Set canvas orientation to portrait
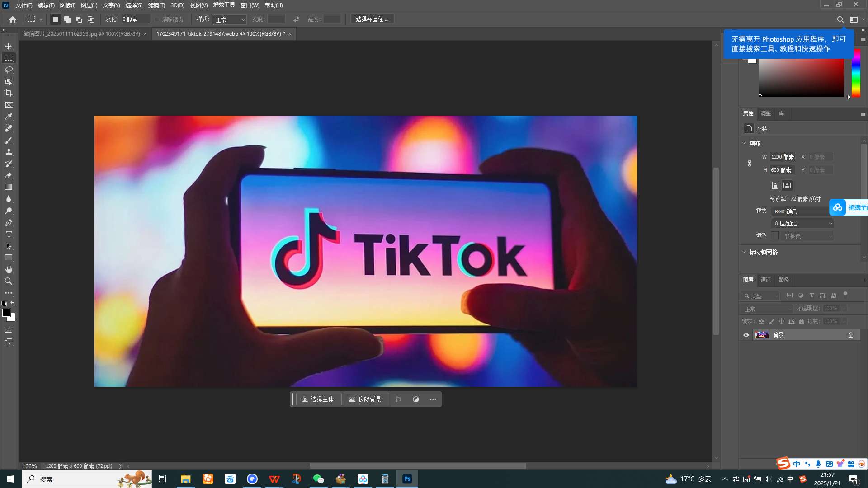 775,185
